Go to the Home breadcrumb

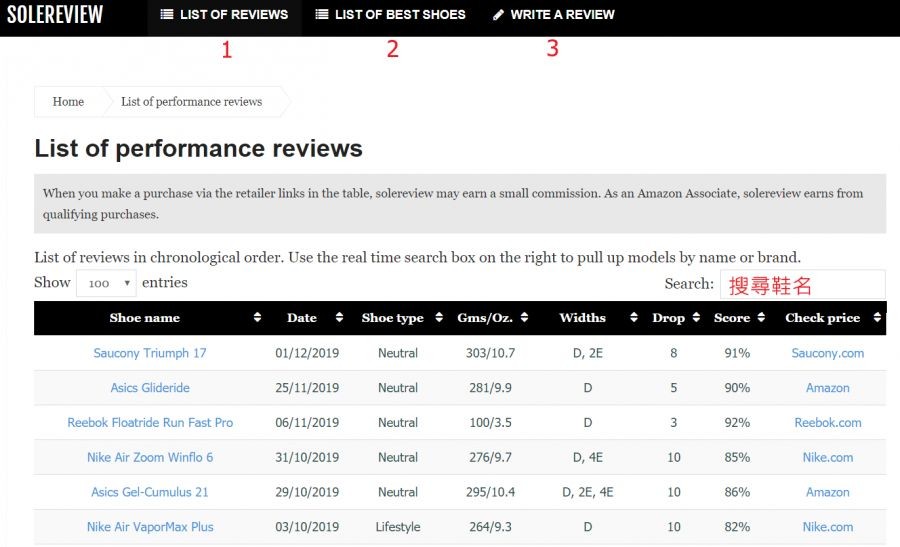coord(68,102)
